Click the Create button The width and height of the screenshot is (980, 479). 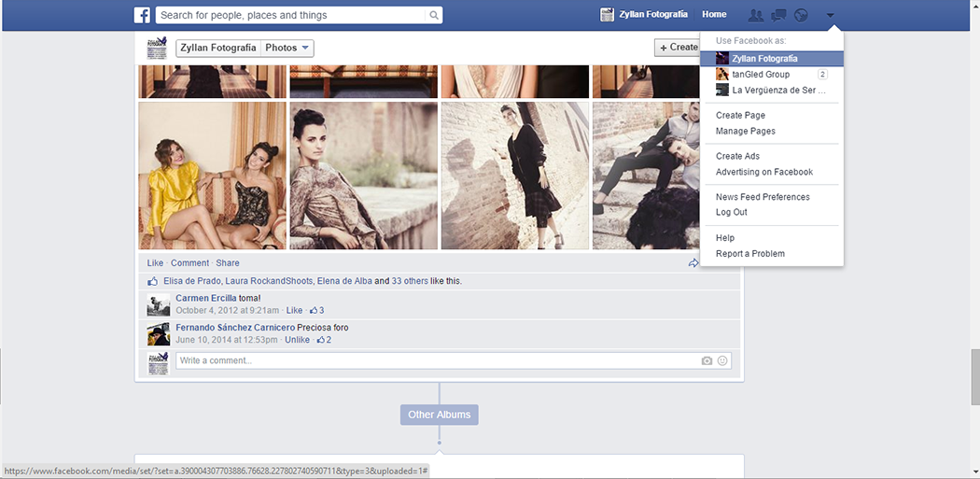[x=677, y=47]
